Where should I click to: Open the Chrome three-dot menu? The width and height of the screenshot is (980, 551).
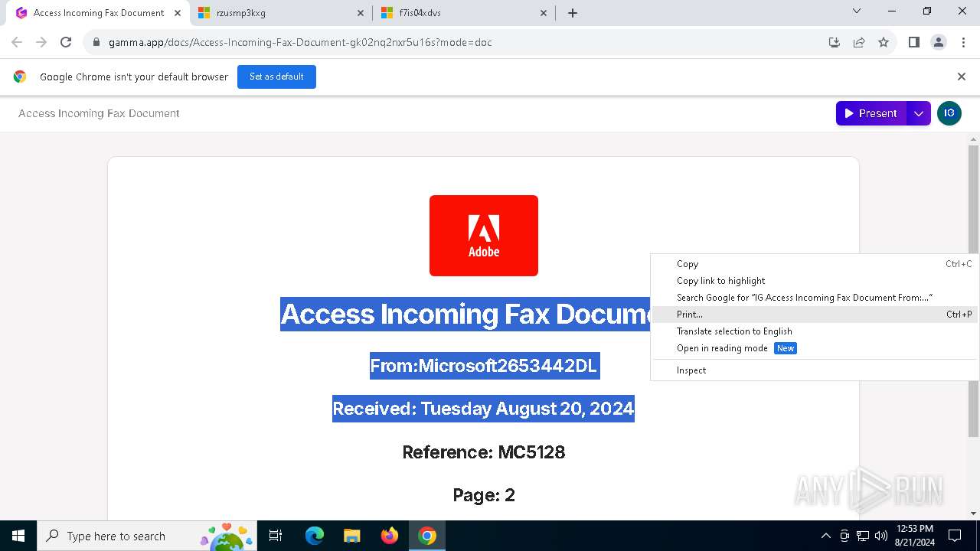pyautogui.click(x=963, y=42)
